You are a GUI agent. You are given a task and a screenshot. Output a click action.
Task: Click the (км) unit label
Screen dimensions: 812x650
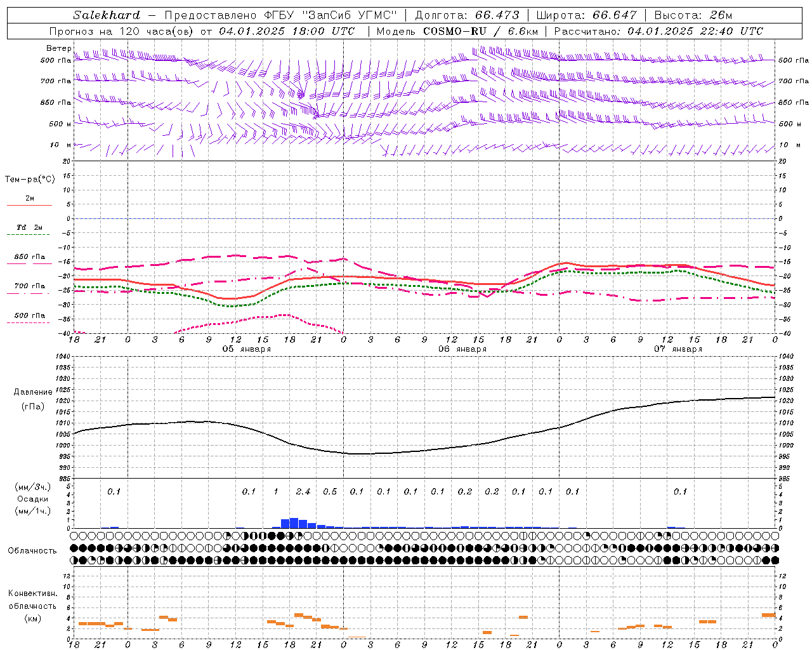(x=32, y=618)
